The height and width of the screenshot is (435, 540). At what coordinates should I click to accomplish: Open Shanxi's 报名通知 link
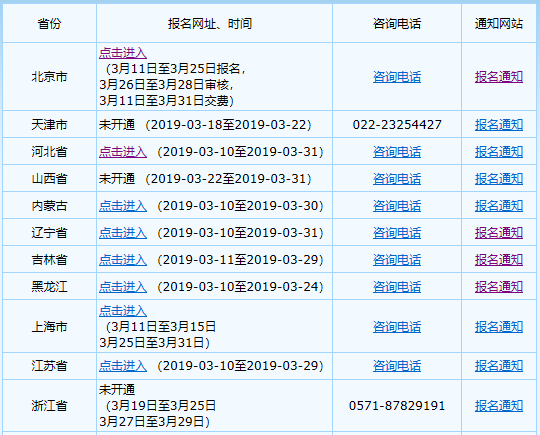[x=499, y=179]
